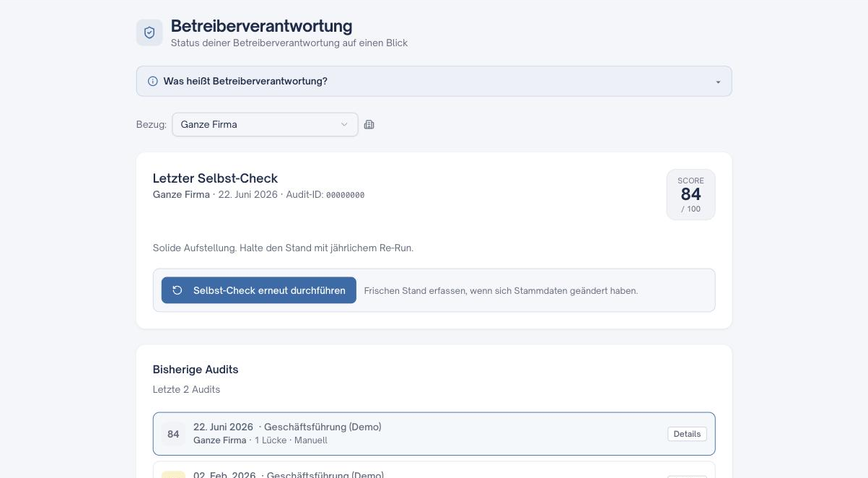Image resolution: width=868 pixels, height=478 pixels.
Task: Click 'Solide Aufstellung' summary text
Action: [x=283, y=248]
